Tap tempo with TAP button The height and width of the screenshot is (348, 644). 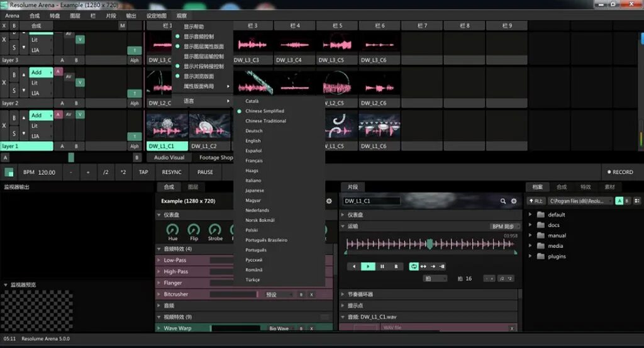(x=143, y=172)
